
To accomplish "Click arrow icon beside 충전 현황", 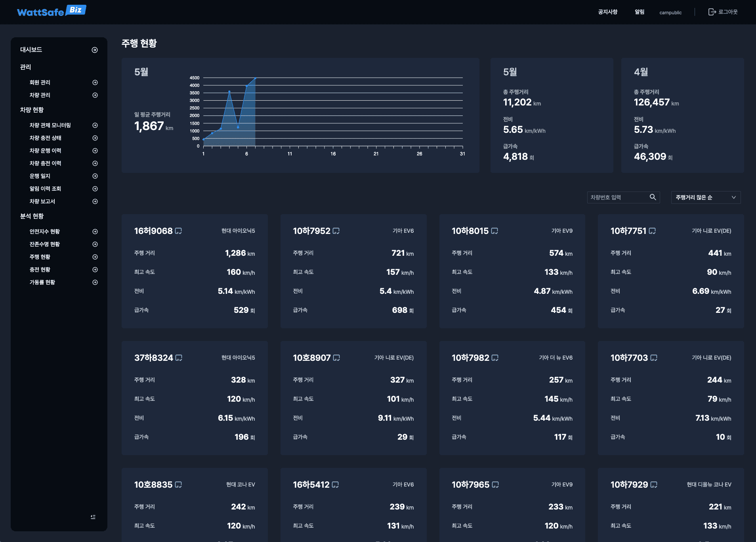I will (95, 270).
